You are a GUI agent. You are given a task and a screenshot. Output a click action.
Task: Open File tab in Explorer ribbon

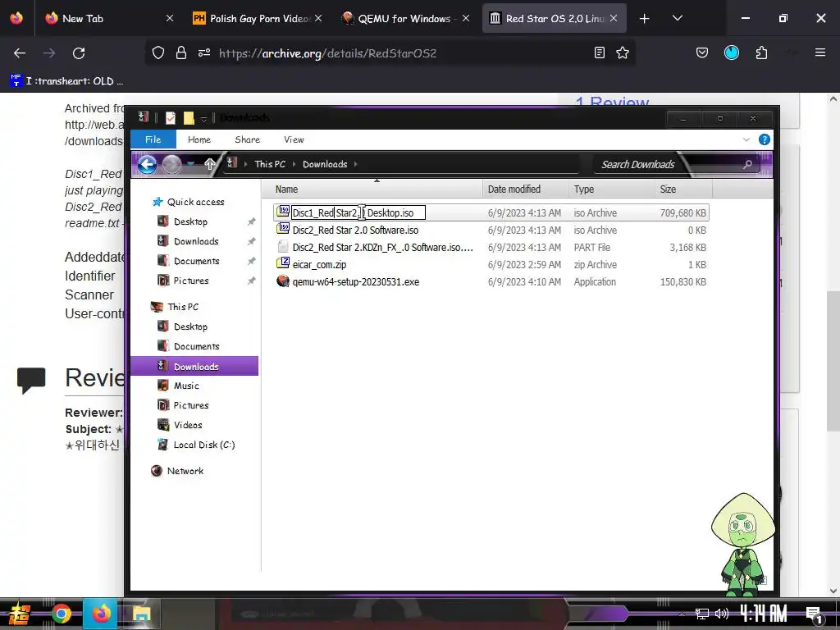point(153,139)
